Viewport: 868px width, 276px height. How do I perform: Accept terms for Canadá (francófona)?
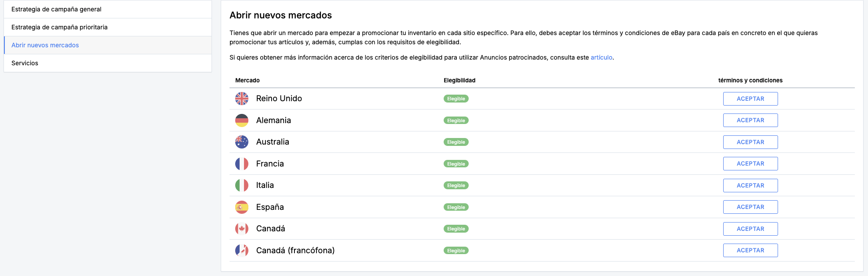pos(750,251)
